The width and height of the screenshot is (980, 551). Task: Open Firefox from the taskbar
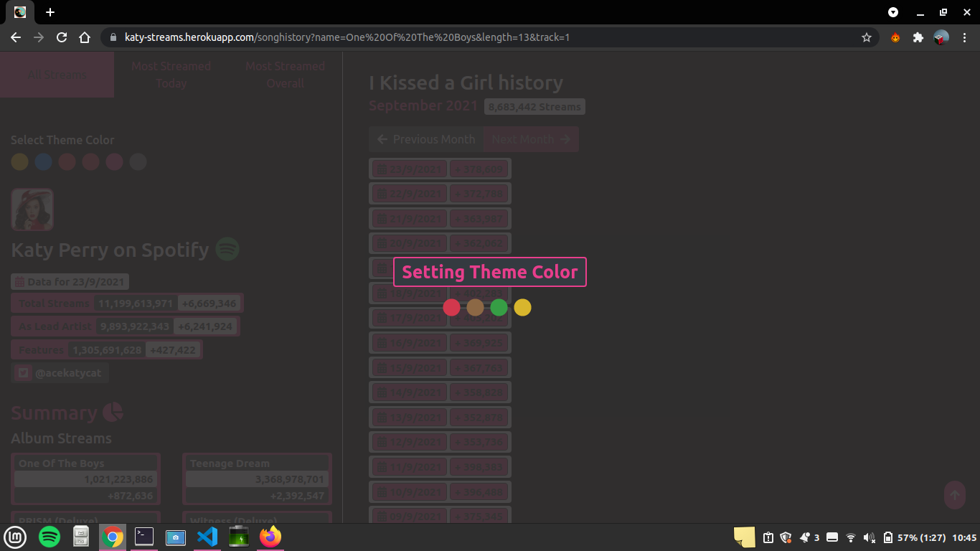pos(270,537)
